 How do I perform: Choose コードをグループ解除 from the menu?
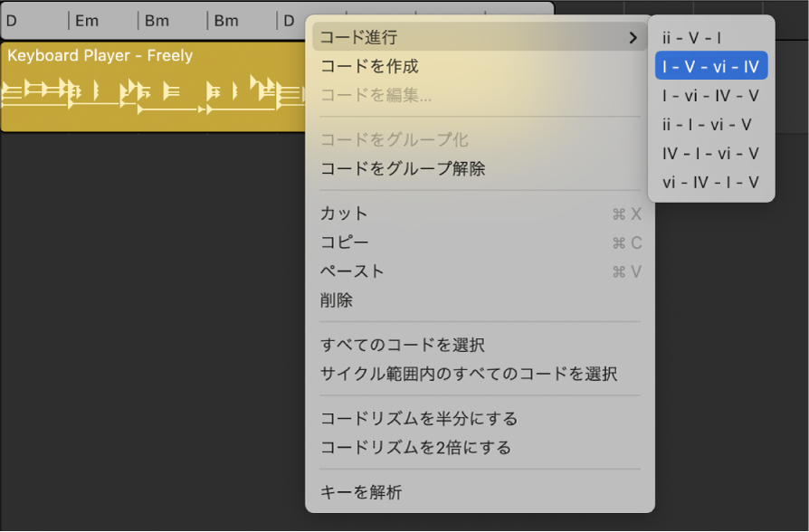tap(403, 169)
